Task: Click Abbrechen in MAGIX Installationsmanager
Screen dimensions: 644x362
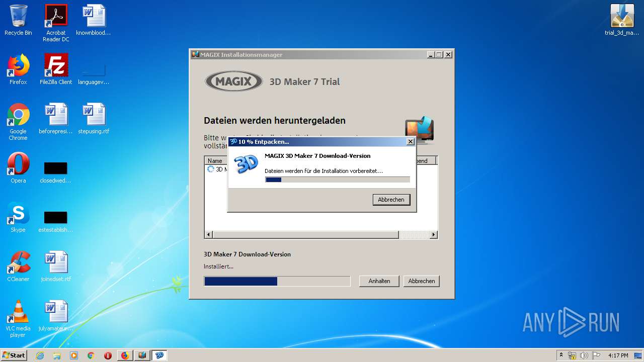Action: (x=422, y=281)
